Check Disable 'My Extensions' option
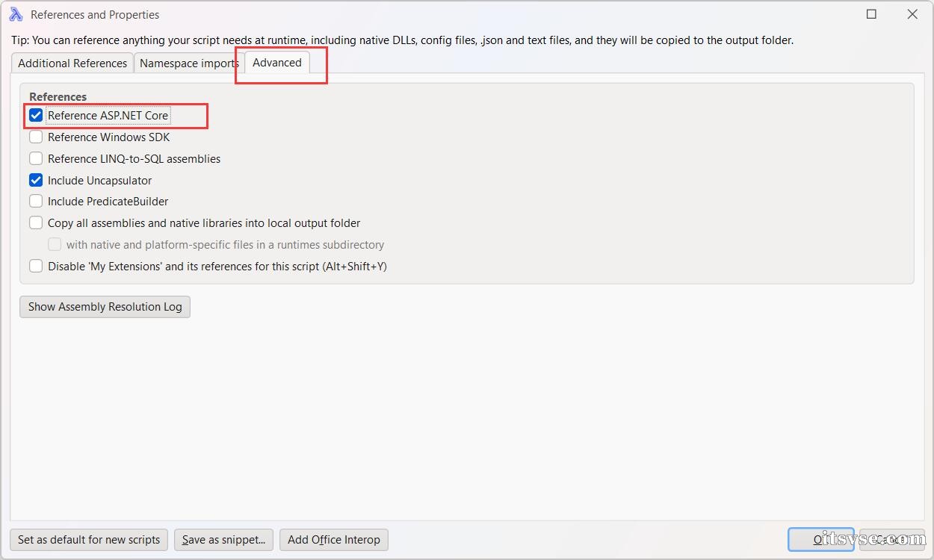Image resolution: width=934 pixels, height=560 pixels. pyautogui.click(x=36, y=266)
